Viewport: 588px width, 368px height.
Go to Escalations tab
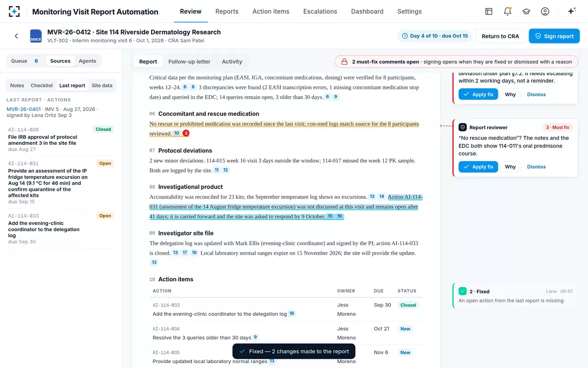[320, 11]
